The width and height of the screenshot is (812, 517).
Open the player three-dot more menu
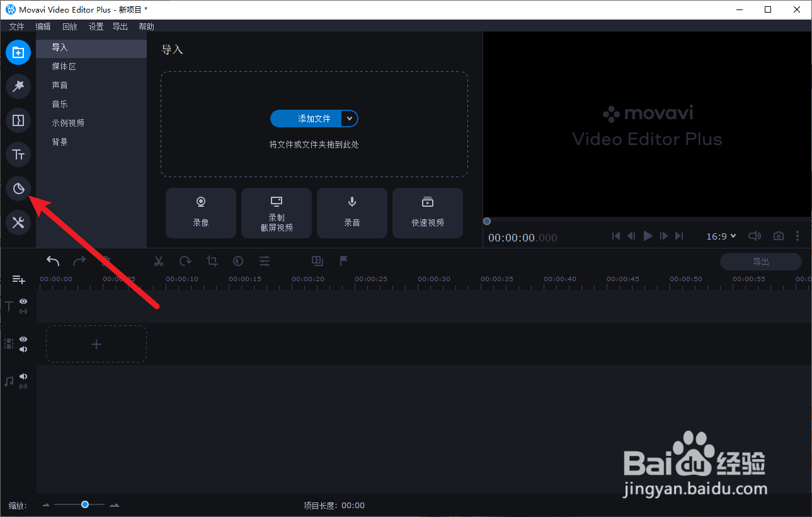[x=798, y=236]
